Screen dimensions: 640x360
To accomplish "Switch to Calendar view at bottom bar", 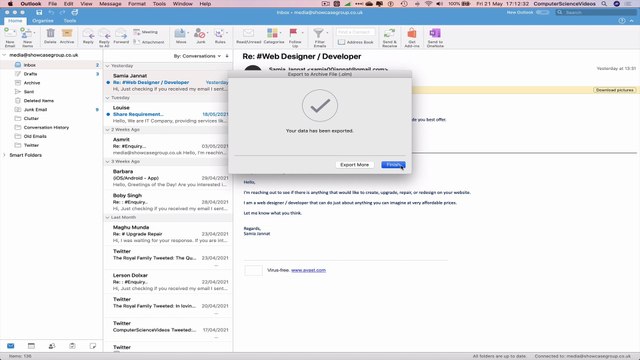I will 31,346.
